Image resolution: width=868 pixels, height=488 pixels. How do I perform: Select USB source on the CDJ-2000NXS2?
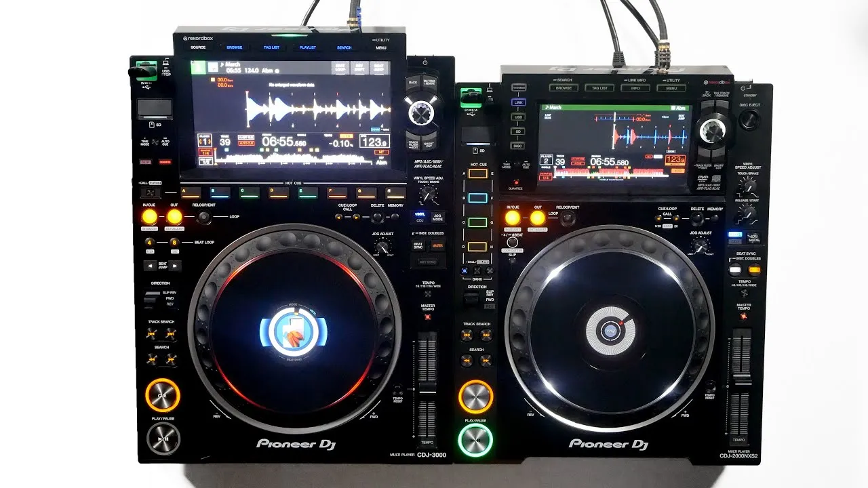pos(519,117)
